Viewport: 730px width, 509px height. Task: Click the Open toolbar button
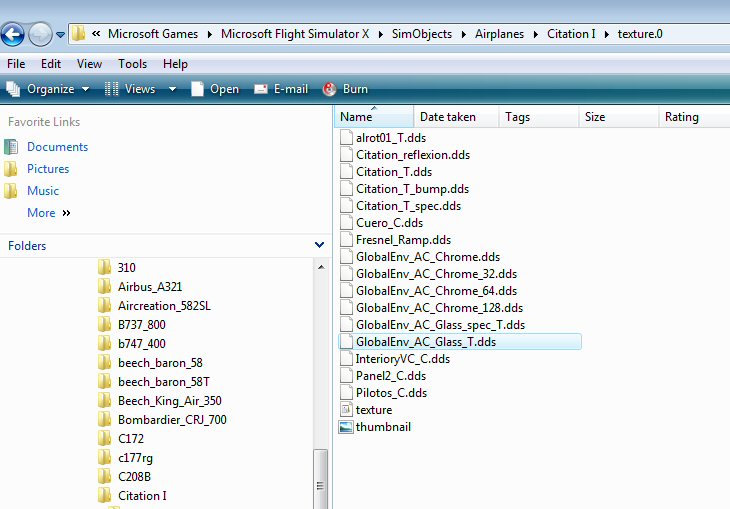pos(215,89)
